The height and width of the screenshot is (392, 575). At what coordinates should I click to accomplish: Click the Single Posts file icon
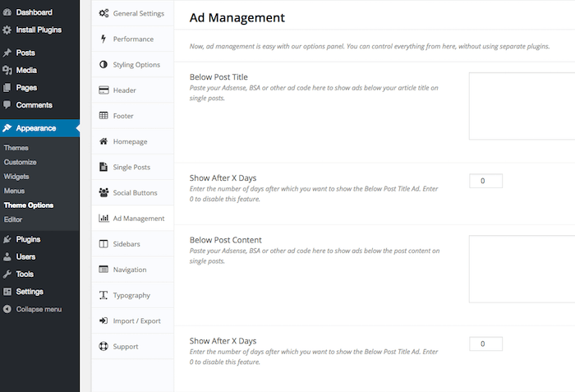point(103,167)
